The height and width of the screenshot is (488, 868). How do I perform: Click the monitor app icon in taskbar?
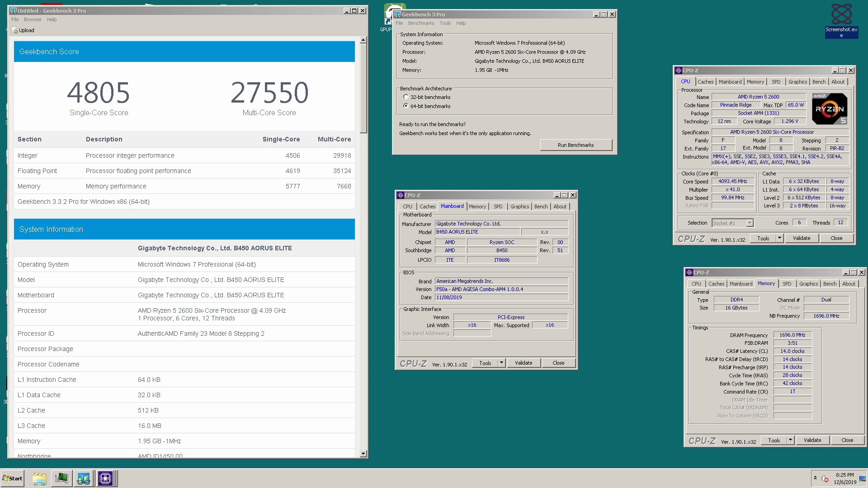click(x=61, y=479)
